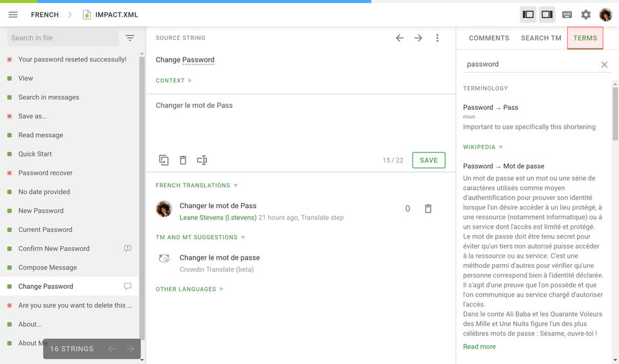Clear the translation with trash icon
The image size is (619, 364).
pos(183,160)
